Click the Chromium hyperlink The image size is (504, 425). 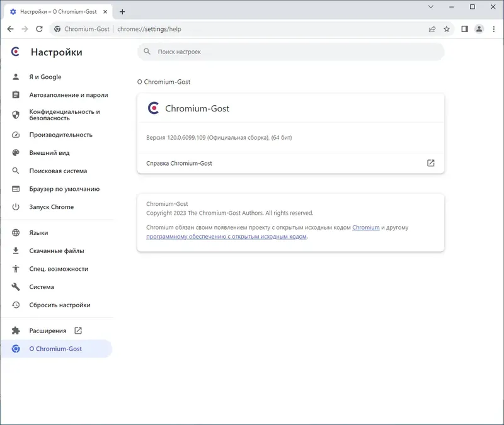[x=366, y=228]
